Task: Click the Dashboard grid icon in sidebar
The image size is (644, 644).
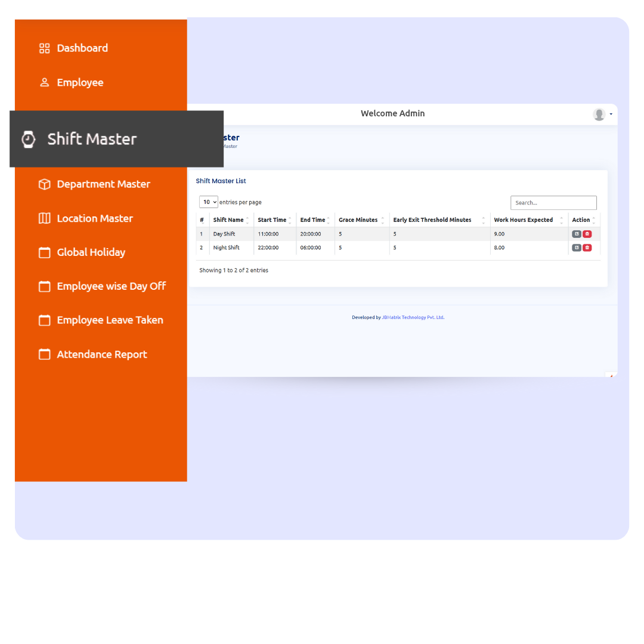Action: 44,48
